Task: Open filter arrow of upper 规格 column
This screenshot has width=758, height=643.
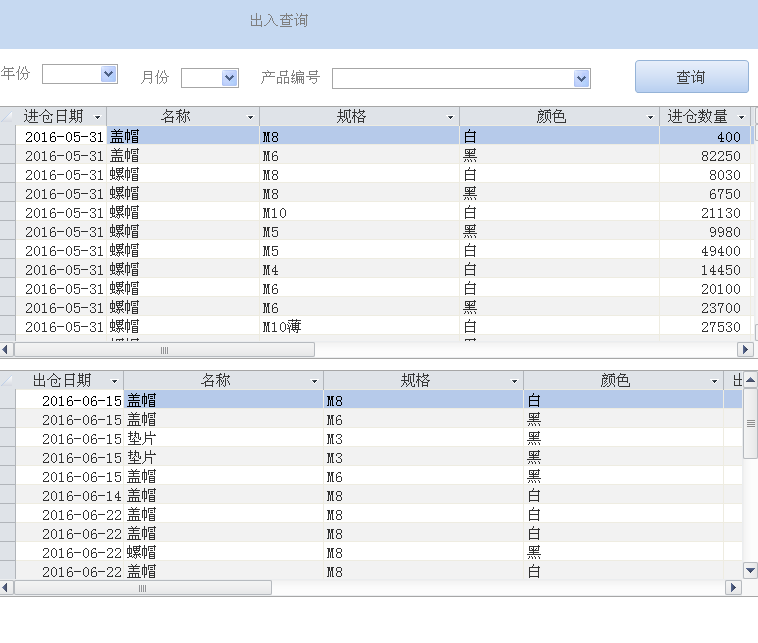Action: click(x=450, y=118)
